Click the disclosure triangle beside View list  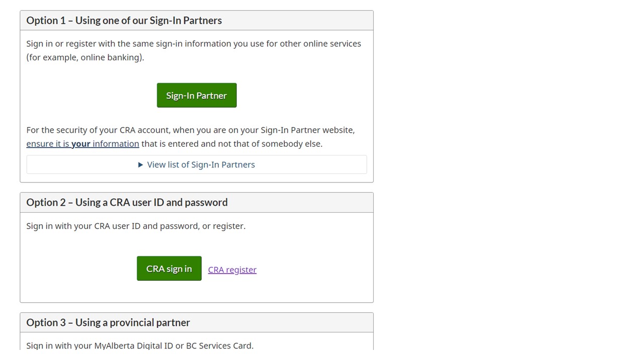pos(141,165)
